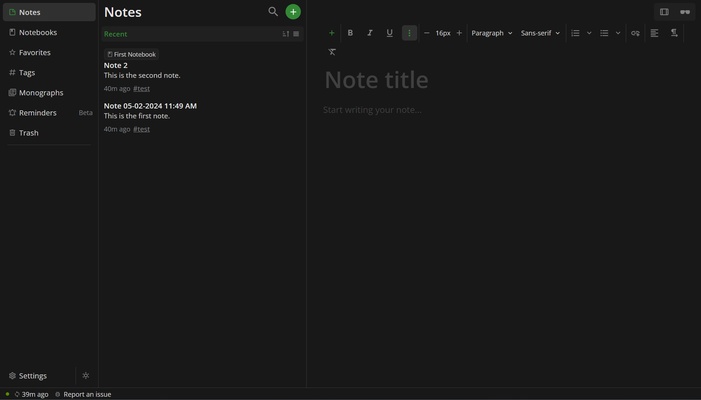
Task: Click the sort order icon
Action: (286, 34)
